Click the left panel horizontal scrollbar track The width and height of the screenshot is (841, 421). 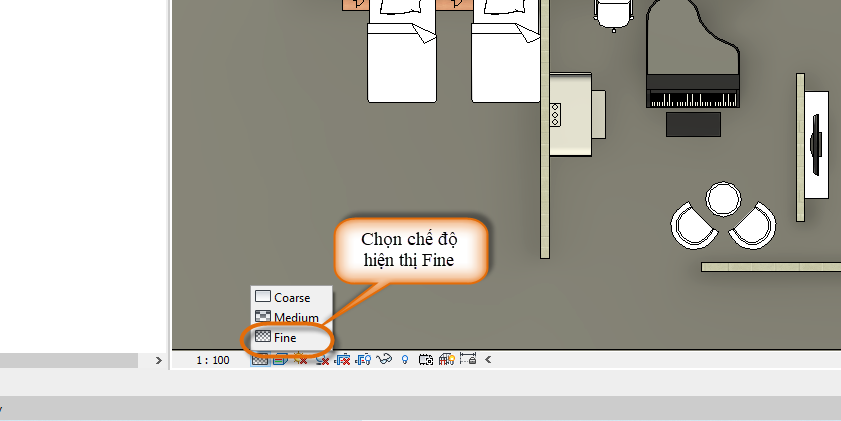70,360
